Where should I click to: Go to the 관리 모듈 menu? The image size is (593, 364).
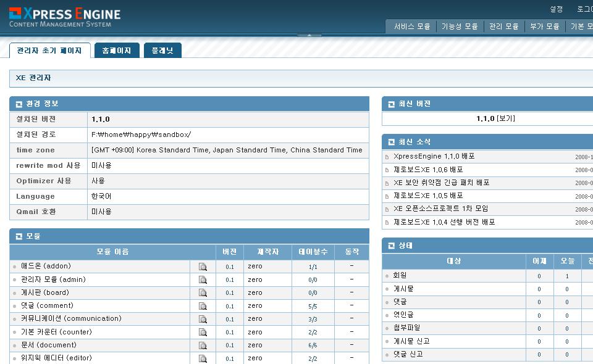tap(504, 27)
